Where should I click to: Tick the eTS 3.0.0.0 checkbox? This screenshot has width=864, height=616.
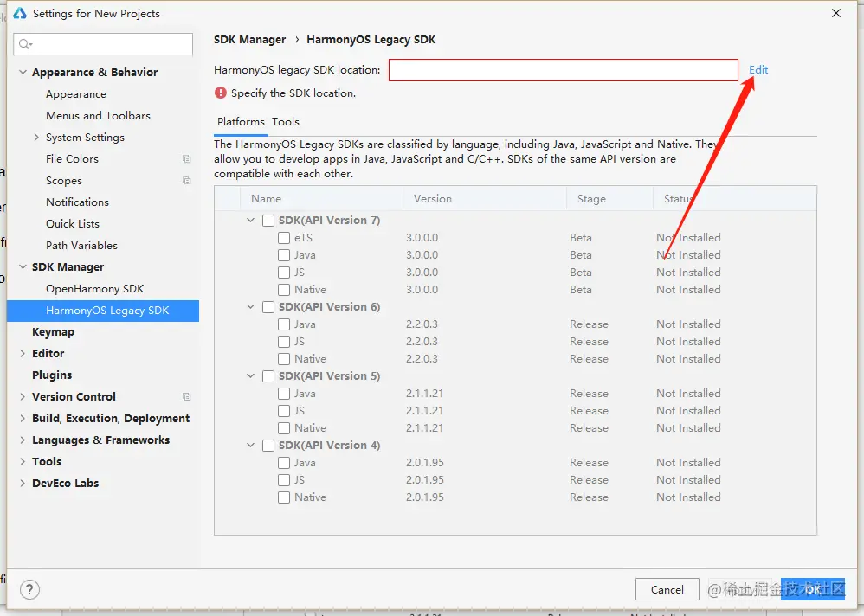[x=284, y=238]
